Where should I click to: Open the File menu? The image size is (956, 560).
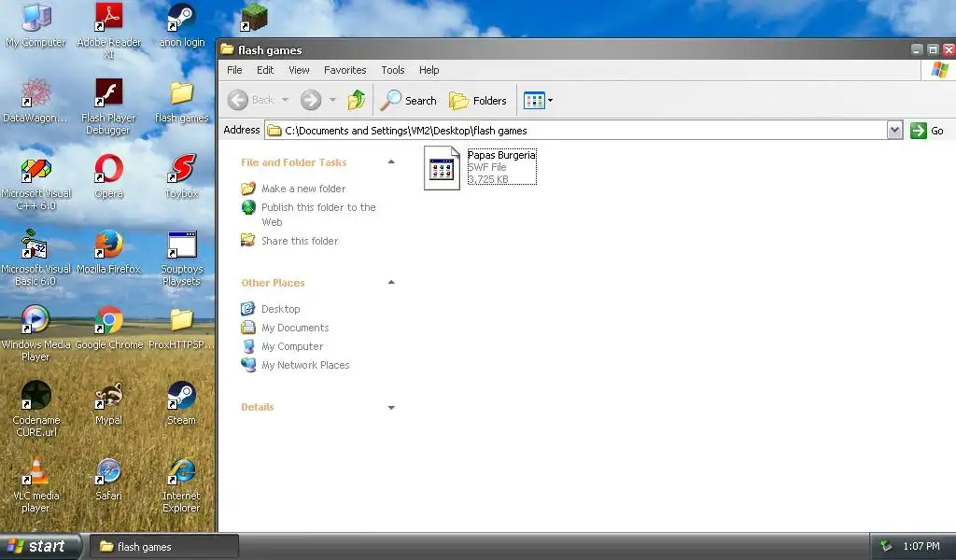[x=234, y=70]
